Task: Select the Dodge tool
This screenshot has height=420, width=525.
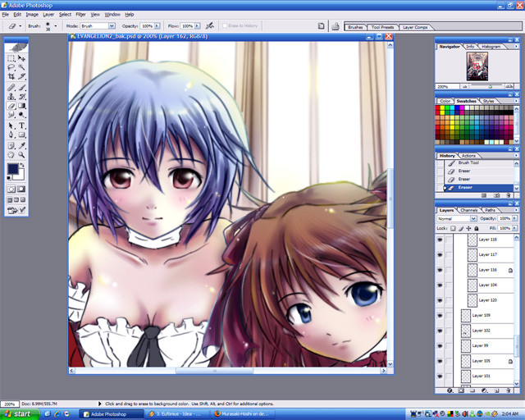Action: click(x=22, y=115)
